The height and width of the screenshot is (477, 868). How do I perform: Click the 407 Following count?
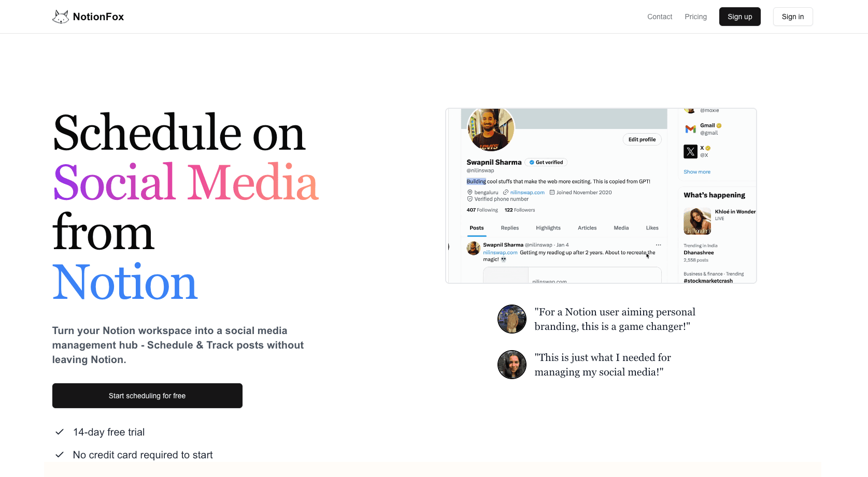[x=482, y=210]
